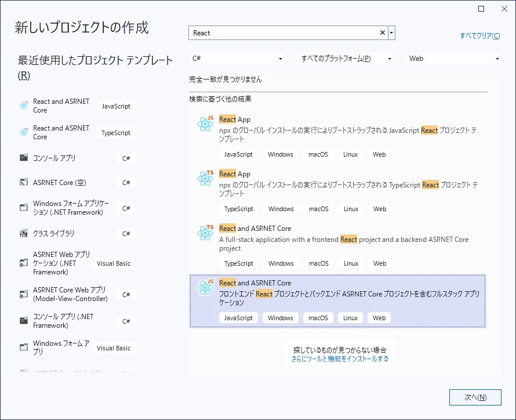The image size is (516, 420).
Task: Click Web tag under TypeScript React App result
Action: 380,209
